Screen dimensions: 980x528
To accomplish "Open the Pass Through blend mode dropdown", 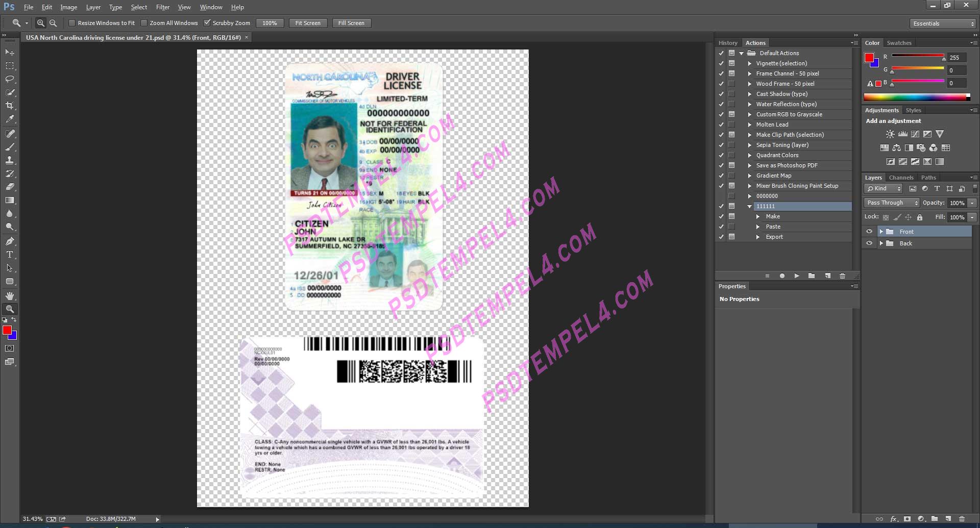I will (x=891, y=203).
